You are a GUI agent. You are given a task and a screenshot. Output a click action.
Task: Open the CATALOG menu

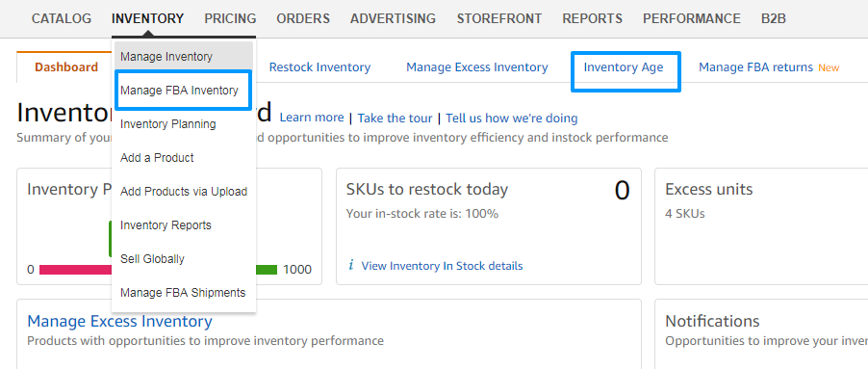62,18
